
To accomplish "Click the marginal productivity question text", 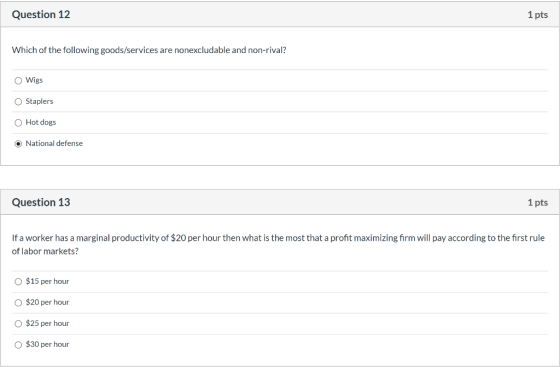I will 278,245.
